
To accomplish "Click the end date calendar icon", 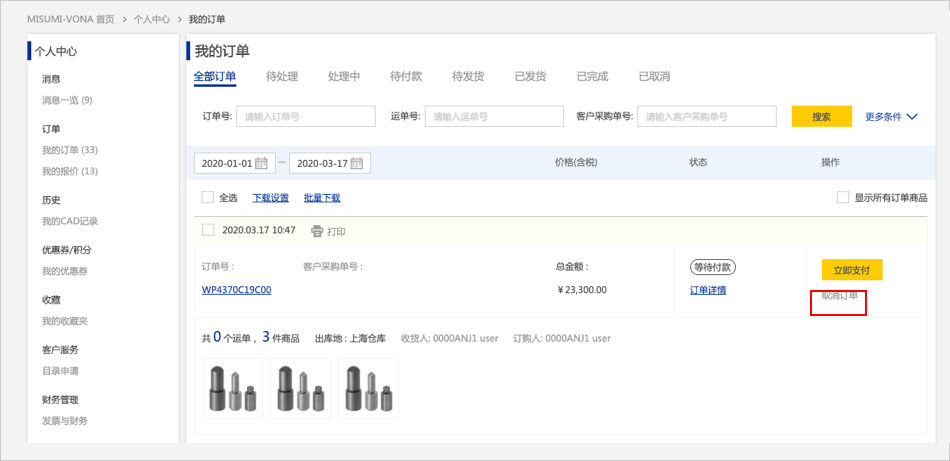I will [357, 163].
